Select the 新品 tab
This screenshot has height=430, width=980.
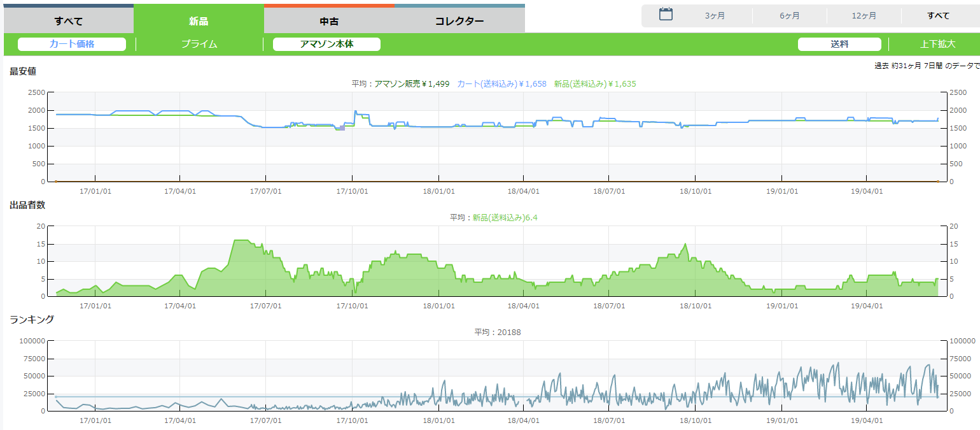[199, 20]
